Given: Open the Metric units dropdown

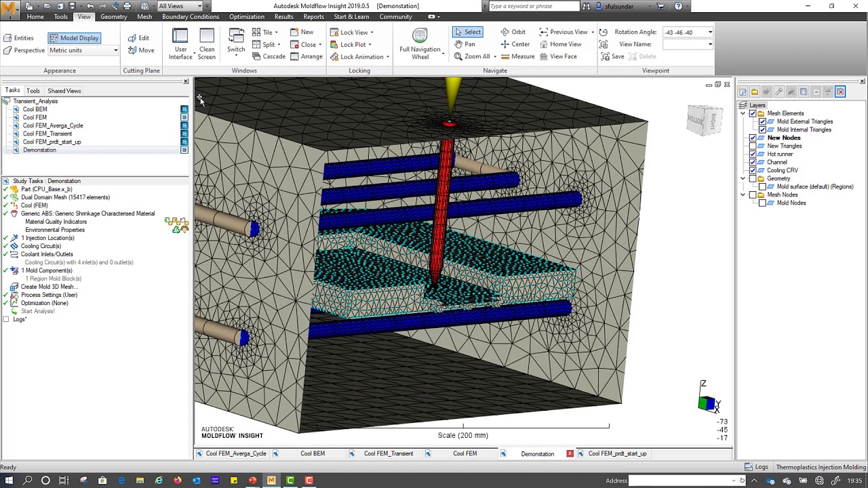Looking at the screenshot, I should pos(115,50).
